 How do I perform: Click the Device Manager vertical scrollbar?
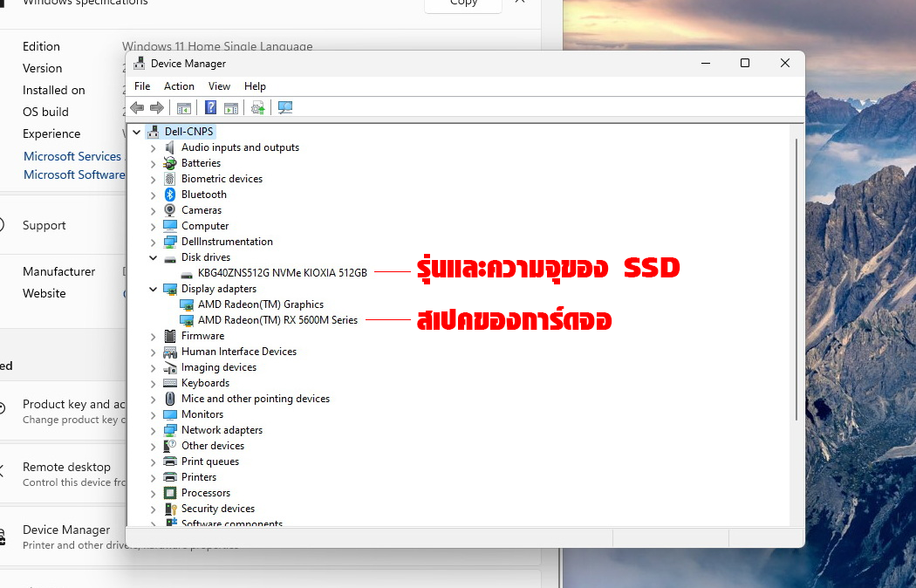click(x=796, y=279)
